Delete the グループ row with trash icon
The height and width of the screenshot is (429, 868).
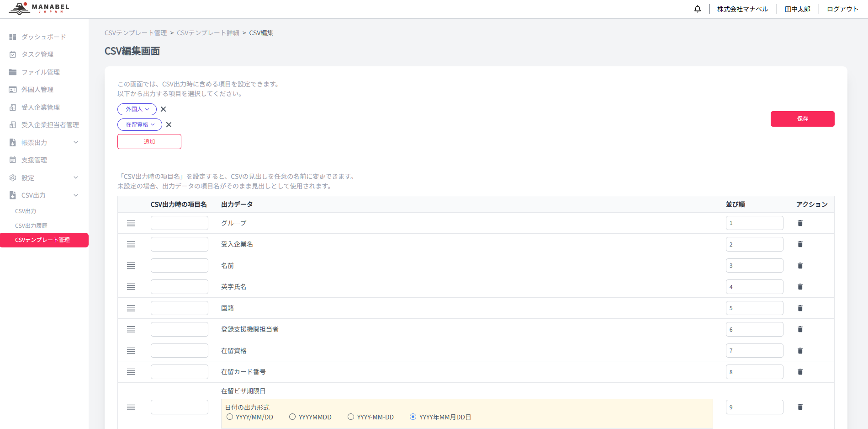coord(800,223)
